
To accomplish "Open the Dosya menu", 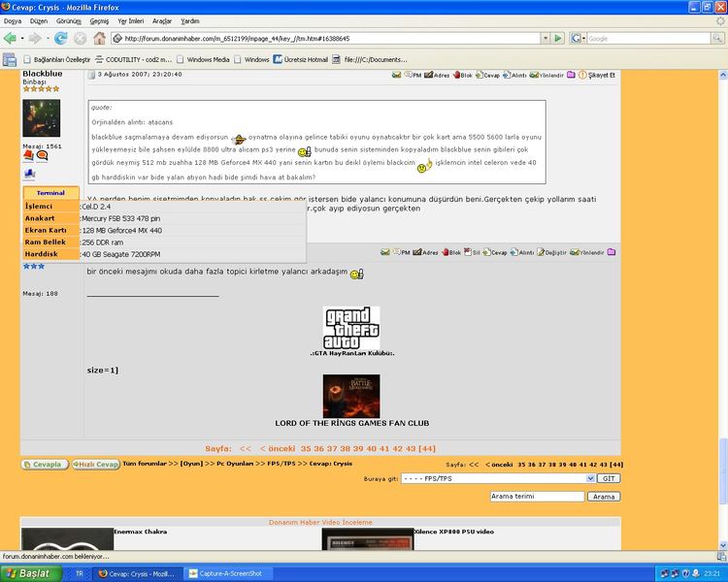I will [x=13, y=21].
